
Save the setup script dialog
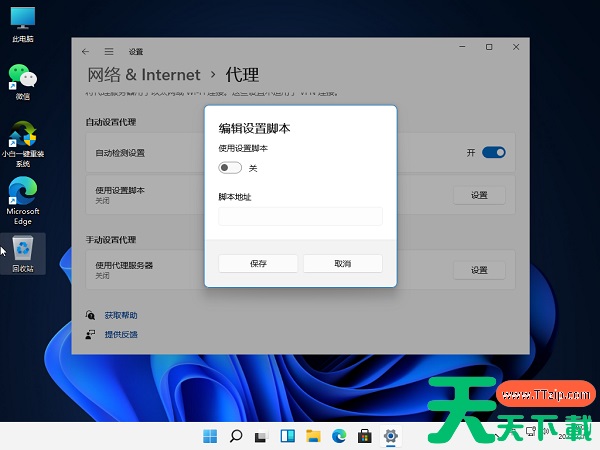258,264
